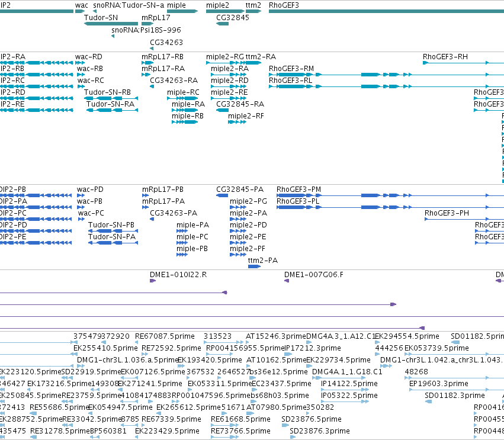Select transcript miple-RB

(188, 116)
